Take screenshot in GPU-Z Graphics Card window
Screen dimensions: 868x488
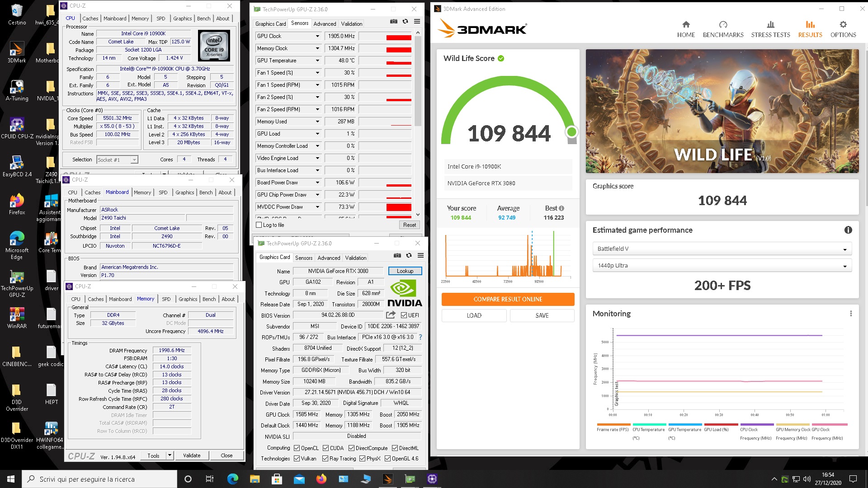click(x=397, y=255)
